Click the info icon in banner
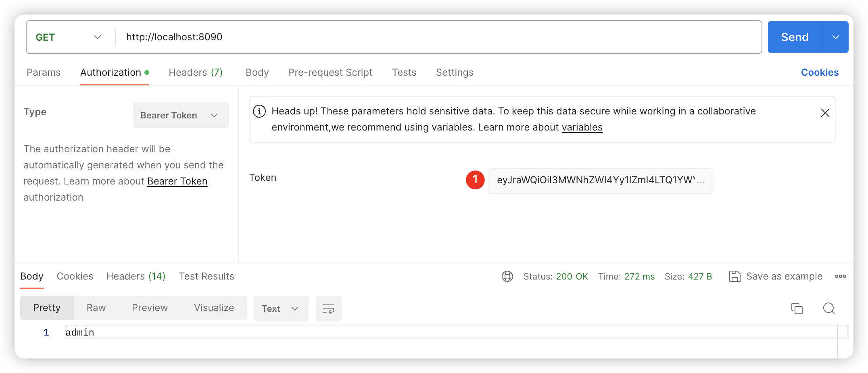 259,111
